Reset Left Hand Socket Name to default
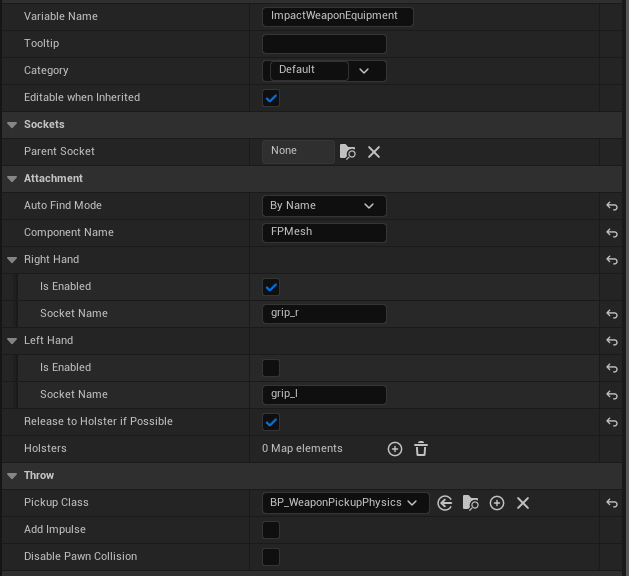The height and width of the screenshot is (576, 629). [x=612, y=395]
